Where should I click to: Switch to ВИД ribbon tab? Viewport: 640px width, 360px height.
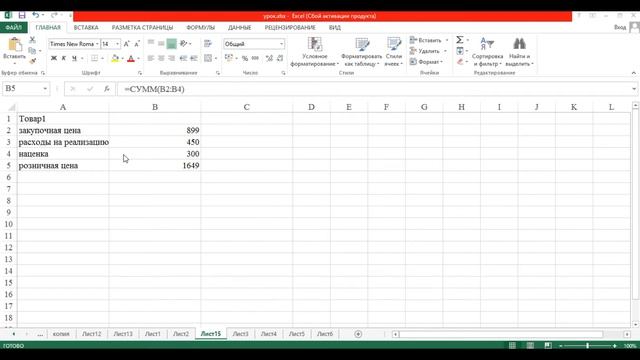[x=335, y=27]
